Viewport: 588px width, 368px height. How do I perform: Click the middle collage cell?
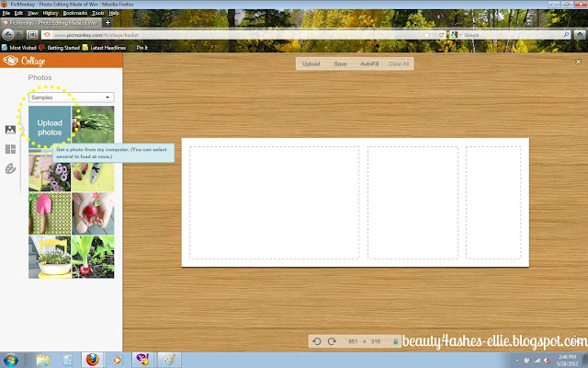(x=413, y=202)
